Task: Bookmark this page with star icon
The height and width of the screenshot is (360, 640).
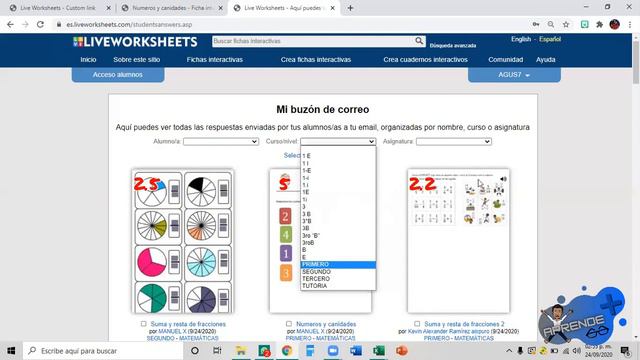Action: pyautogui.click(x=566, y=24)
